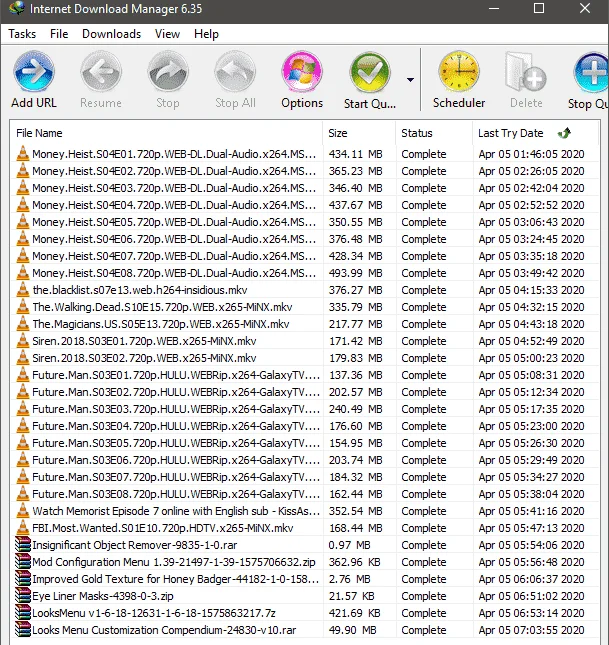Select Future.Man.S03E07 file name
Viewport: 609px width, 645px height.
tap(176, 477)
